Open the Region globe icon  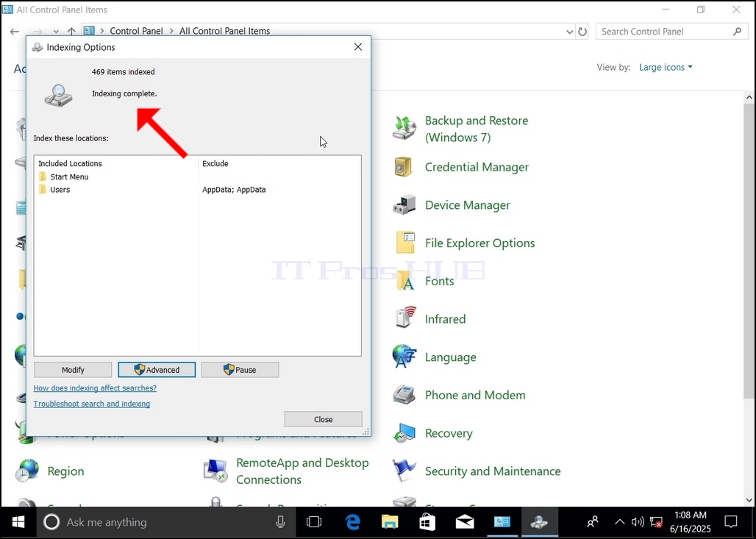27,471
